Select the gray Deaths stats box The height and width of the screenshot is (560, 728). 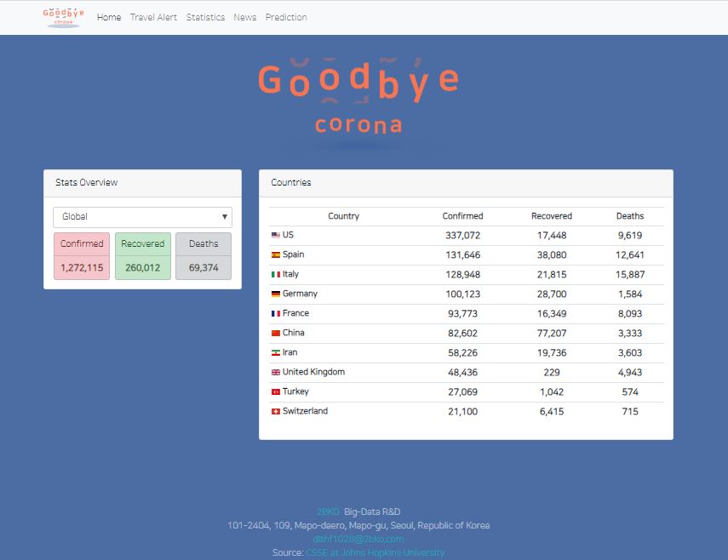[203, 255]
